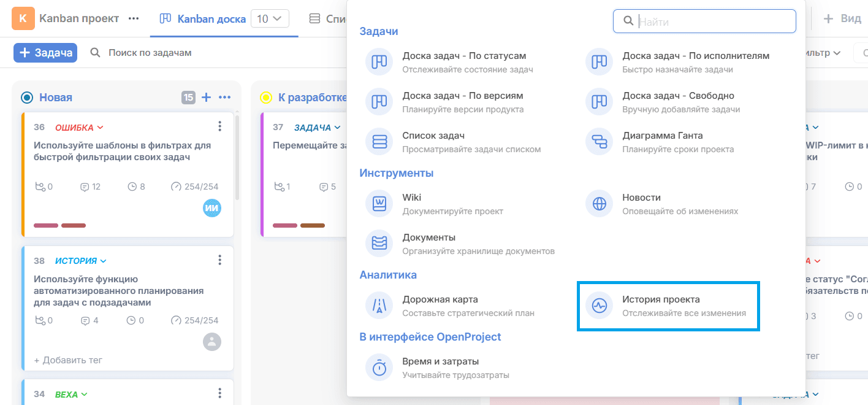Click the clock icon on task 38
The image size is (868, 405).
pos(131,320)
